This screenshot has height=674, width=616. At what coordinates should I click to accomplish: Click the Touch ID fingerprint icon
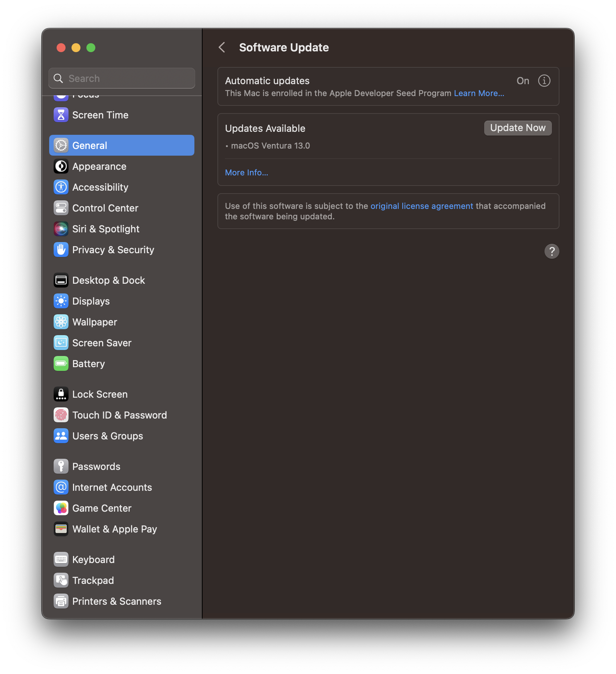click(x=61, y=415)
